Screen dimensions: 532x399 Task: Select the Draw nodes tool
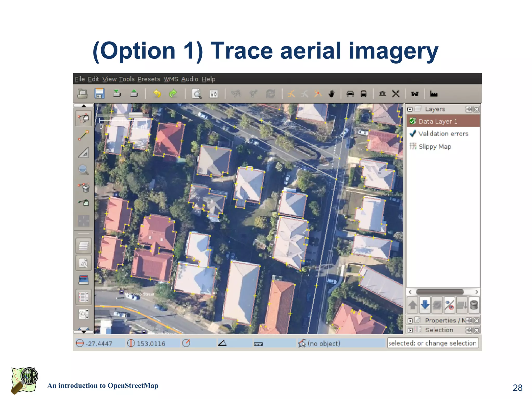[83, 135]
